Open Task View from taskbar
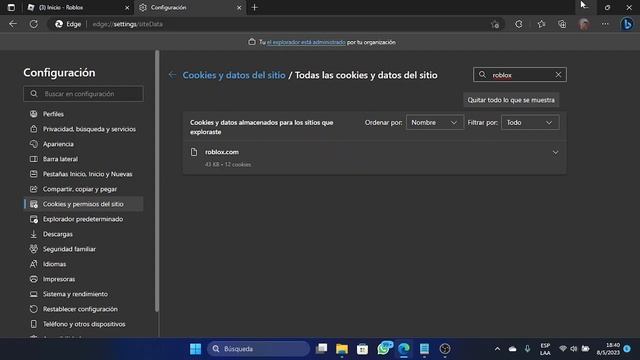 coord(322,349)
